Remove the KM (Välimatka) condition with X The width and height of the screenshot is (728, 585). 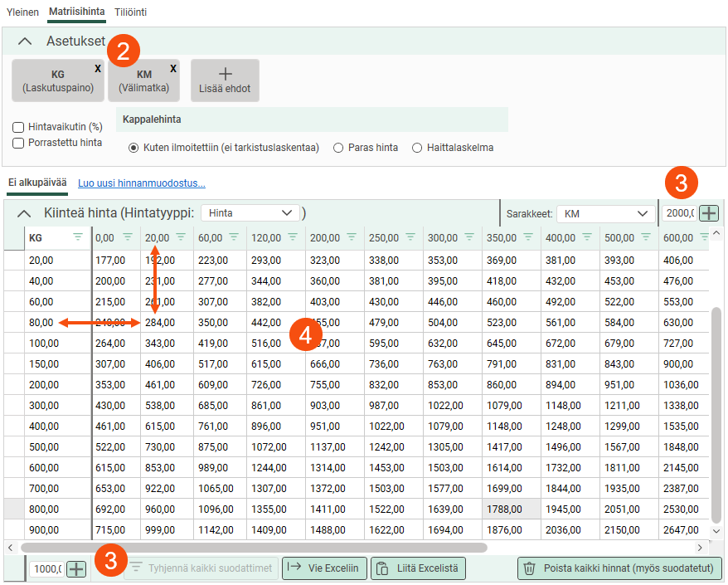pos(172,69)
